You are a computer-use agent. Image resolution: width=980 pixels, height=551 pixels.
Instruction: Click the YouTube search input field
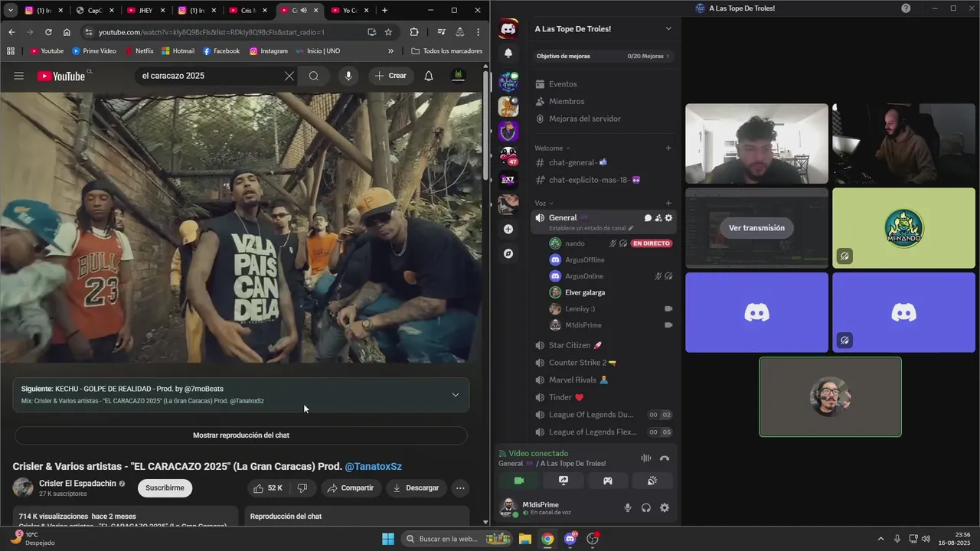(205, 76)
